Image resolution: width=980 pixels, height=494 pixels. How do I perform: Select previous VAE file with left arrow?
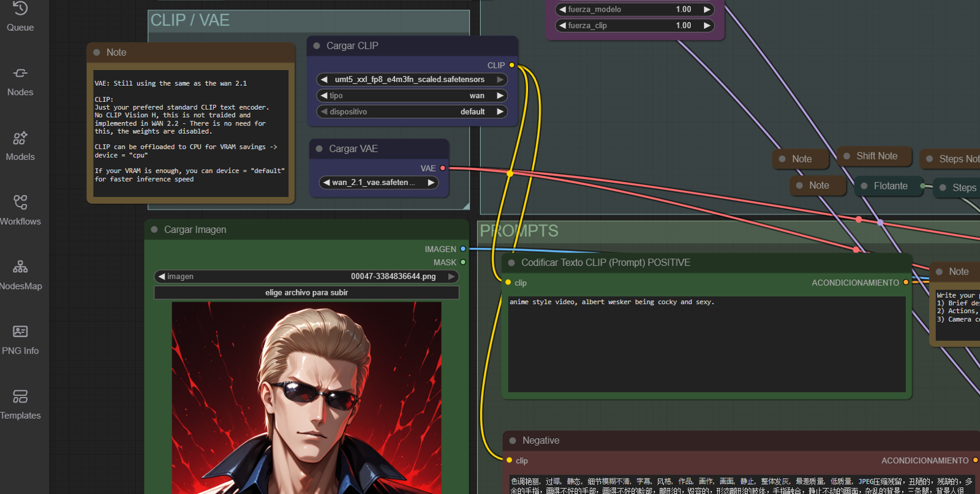pyautogui.click(x=326, y=183)
